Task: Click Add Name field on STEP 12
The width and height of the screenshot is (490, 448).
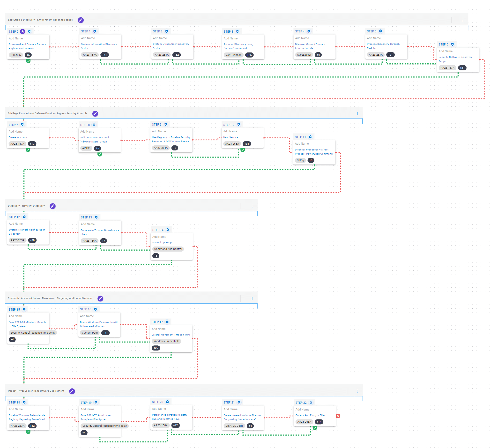Action: click(x=16, y=224)
